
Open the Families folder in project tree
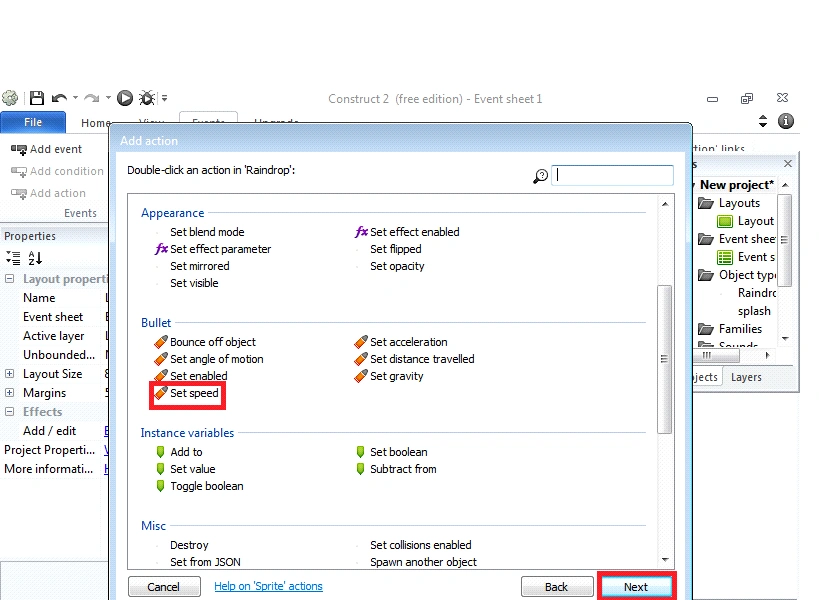730,329
